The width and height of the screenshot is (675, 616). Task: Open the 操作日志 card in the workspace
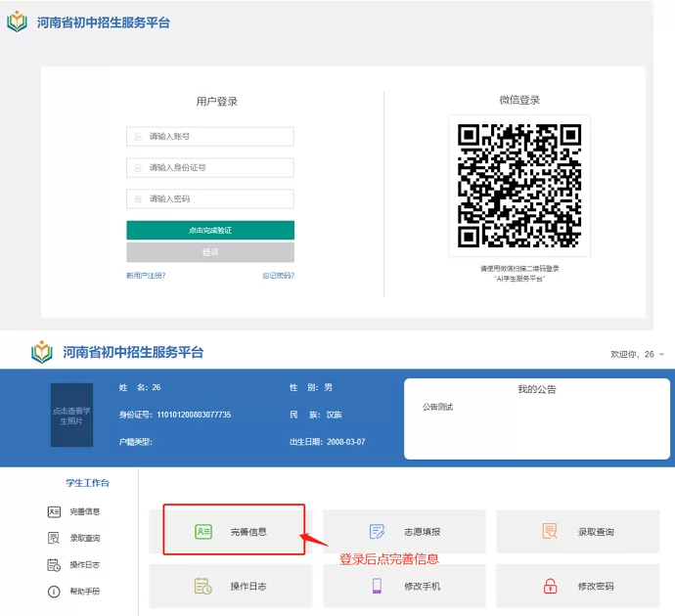[x=230, y=586]
